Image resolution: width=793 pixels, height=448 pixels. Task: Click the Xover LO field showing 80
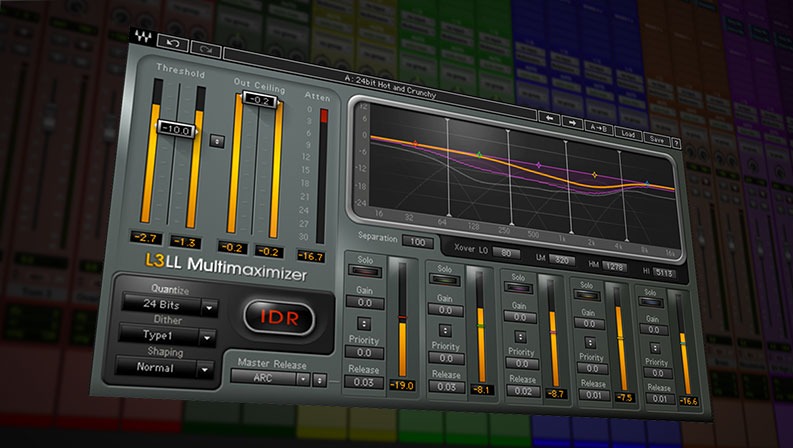coord(505,252)
